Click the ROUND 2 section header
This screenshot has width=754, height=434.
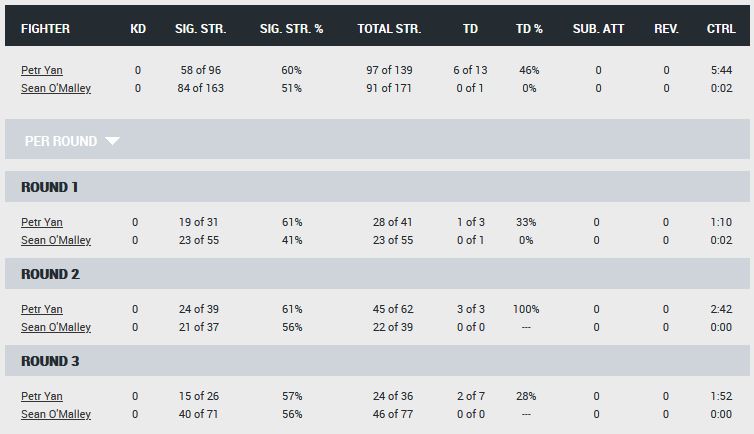point(377,273)
